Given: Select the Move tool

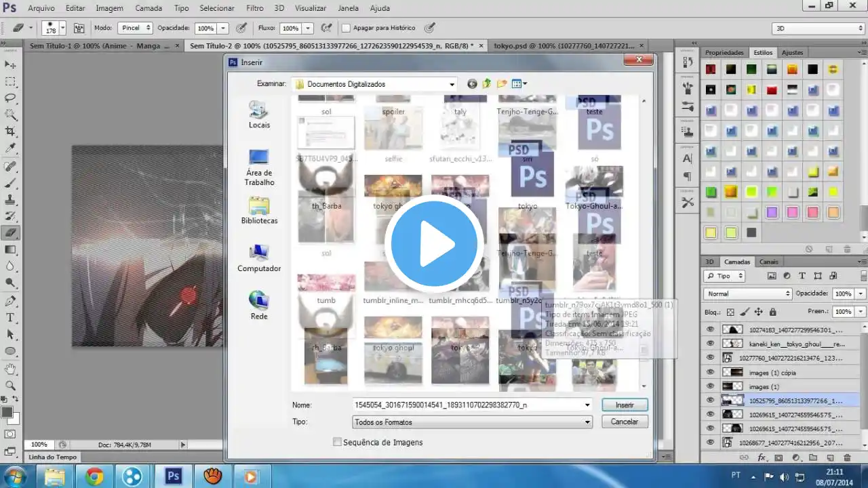Looking at the screenshot, I should coord(11,64).
